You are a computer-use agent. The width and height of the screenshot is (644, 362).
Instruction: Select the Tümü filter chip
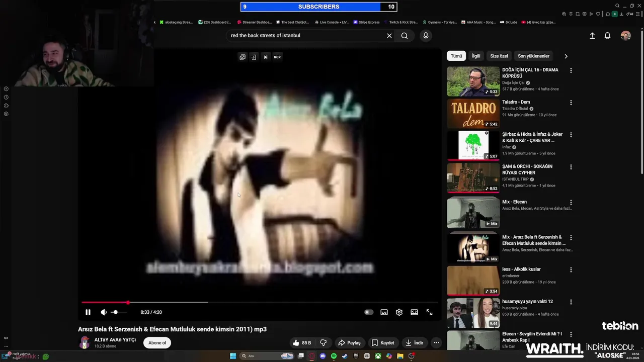pyautogui.click(x=456, y=56)
